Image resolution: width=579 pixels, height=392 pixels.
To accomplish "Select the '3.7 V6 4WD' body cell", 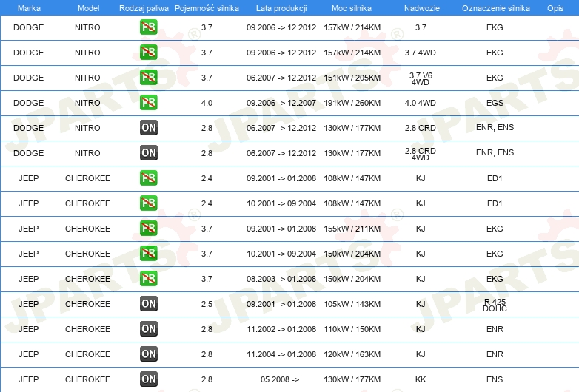I will point(421,78).
